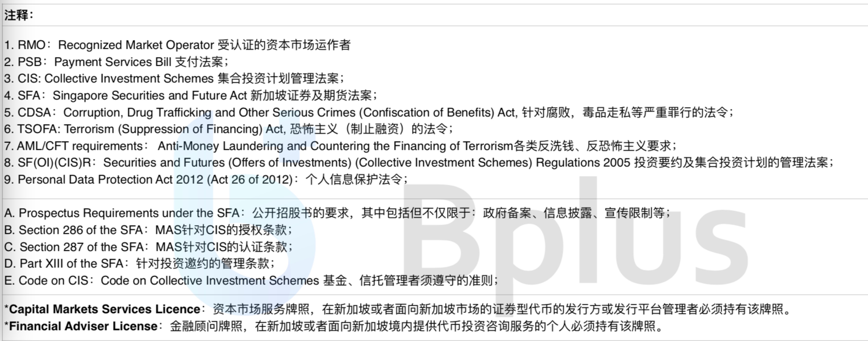Select the AML/CFT requirements line

tap(340, 146)
